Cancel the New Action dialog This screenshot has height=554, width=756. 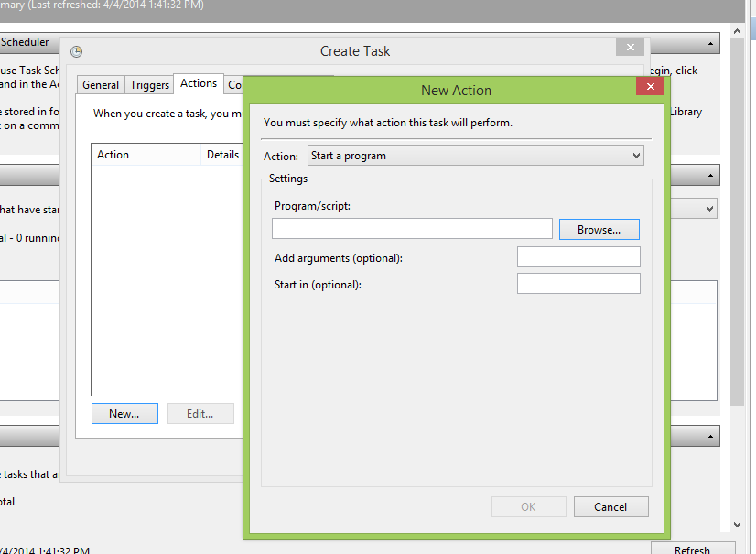pos(610,507)
